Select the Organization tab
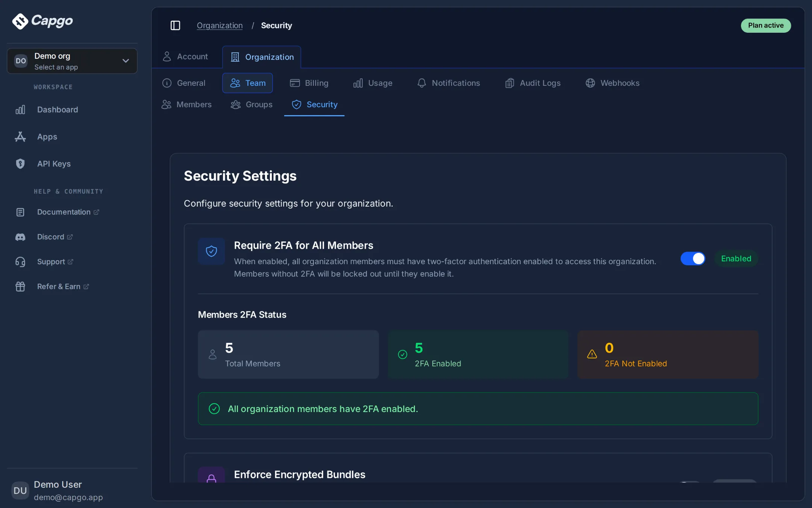This screenshot has width=812, height=508. (262, 57)
